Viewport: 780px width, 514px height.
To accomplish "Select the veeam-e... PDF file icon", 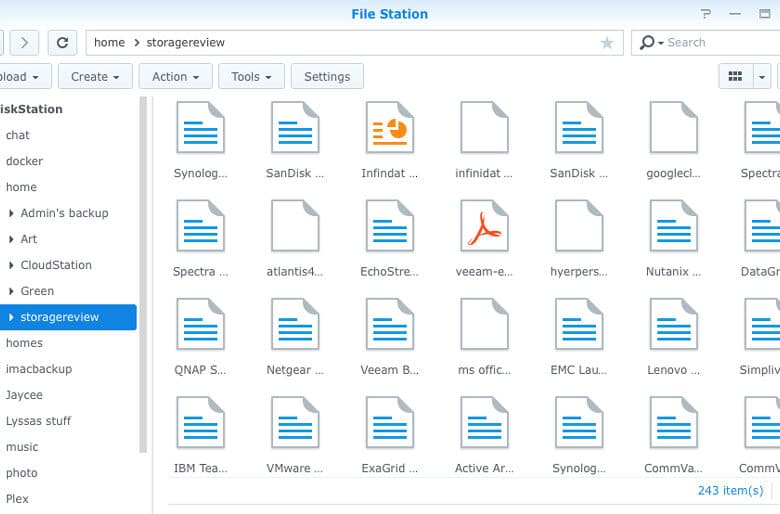I will coord(484,226).
